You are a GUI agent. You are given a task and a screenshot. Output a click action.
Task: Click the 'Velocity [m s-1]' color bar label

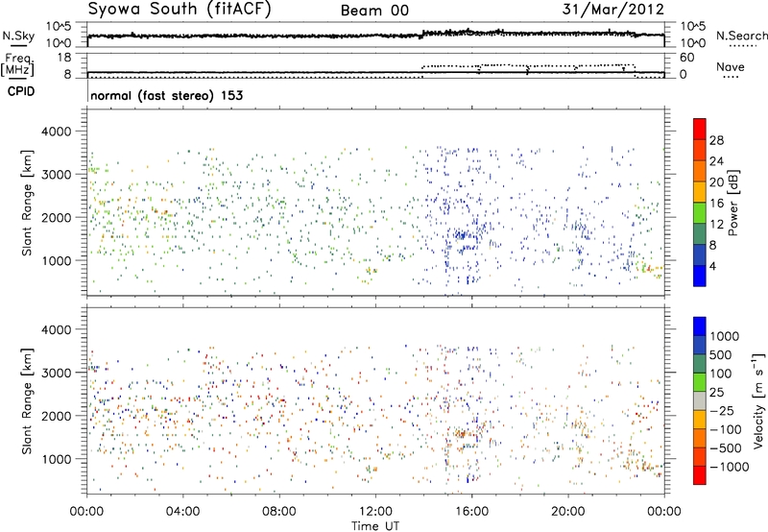pos(758,400)
